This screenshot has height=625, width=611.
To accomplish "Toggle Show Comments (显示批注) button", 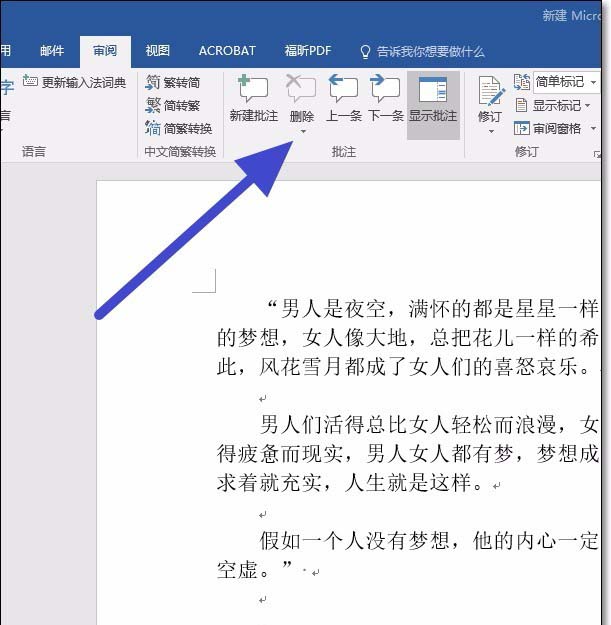I will [433, 105].
